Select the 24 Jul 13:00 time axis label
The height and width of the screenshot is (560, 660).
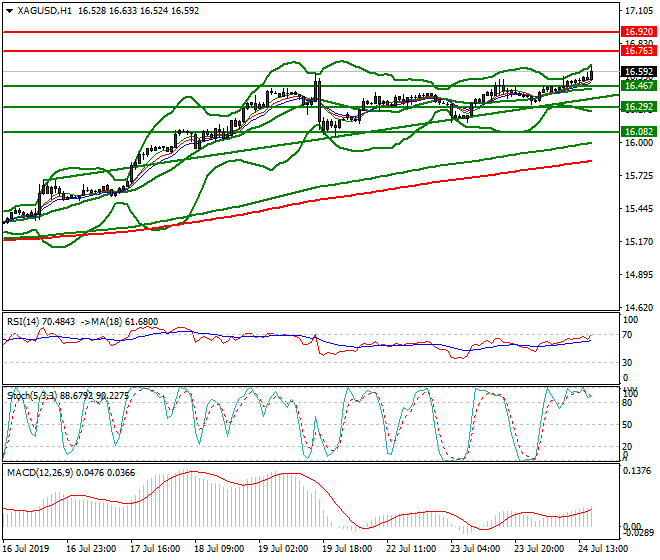(x=603, y=549)
